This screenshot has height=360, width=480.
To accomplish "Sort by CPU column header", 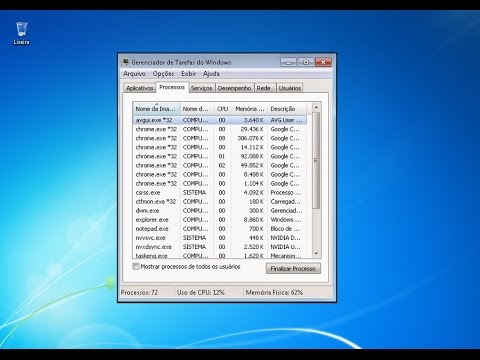I will tap(222, 109).
